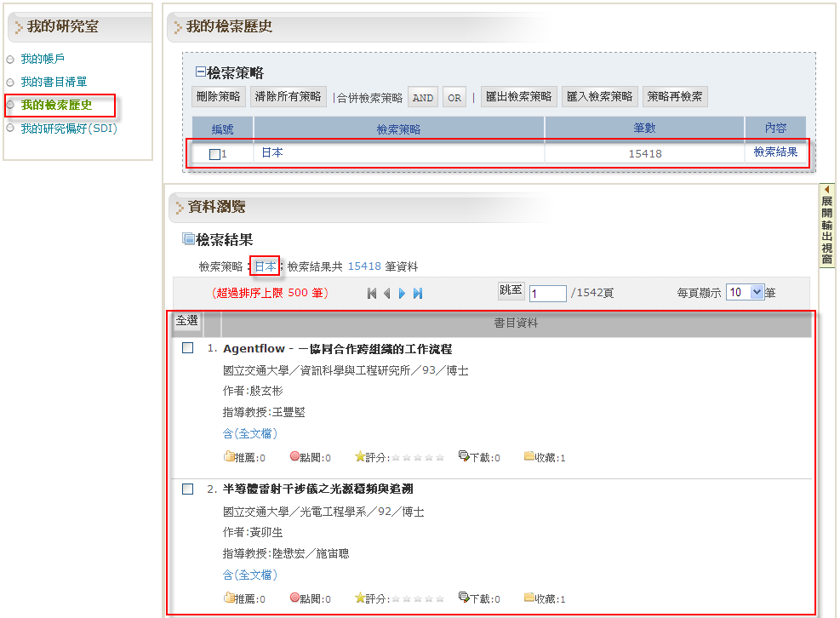The height and width of the screenshot is (618, 840).
Task: Click favorites icon of second record
Action: (x=529, y=598)
